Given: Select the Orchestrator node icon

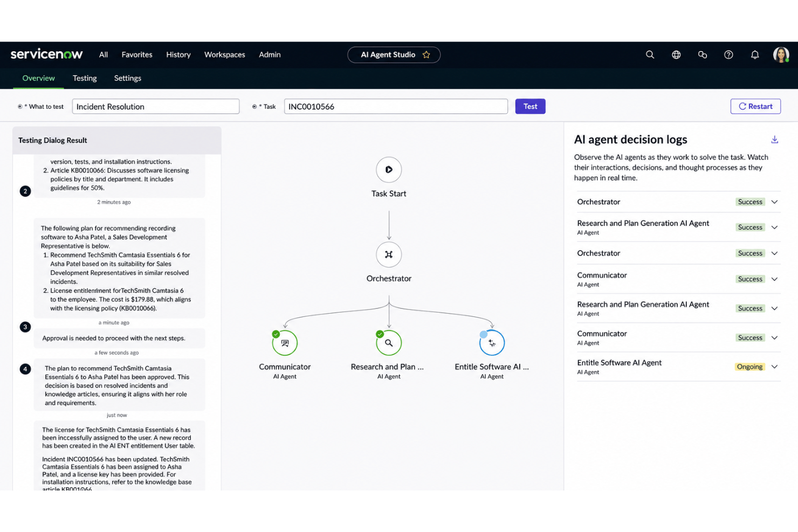Looking at the screenshot, I should click(x=389, y=254).
